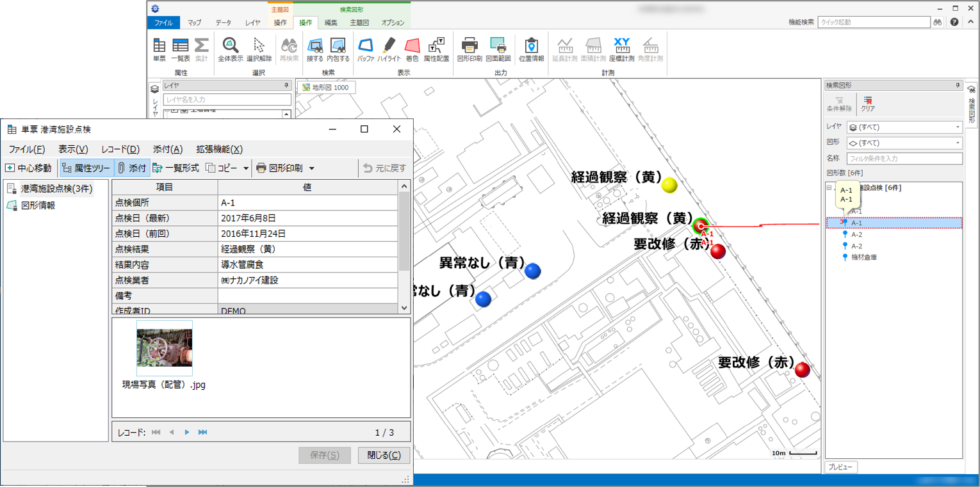Toggle pin on the 検索図形 panel header
Image resolution: width=980 pixels, height=487 pixels.
(x=958, y=85)
